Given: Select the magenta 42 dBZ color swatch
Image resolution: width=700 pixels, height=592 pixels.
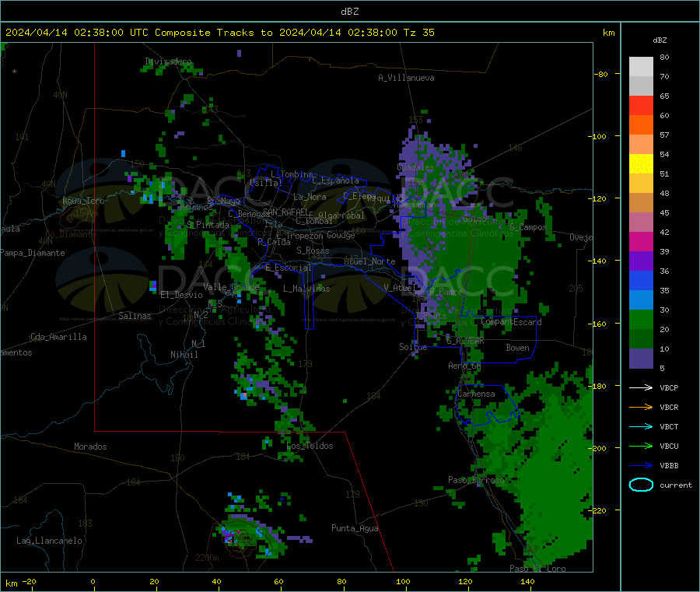Looking at the screenshot, I should [x=641, y=241].
